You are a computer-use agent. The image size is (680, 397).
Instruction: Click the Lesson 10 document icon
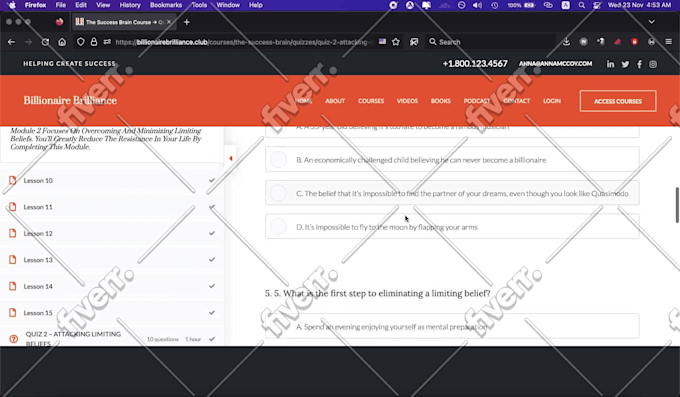[x=13, y=180]
